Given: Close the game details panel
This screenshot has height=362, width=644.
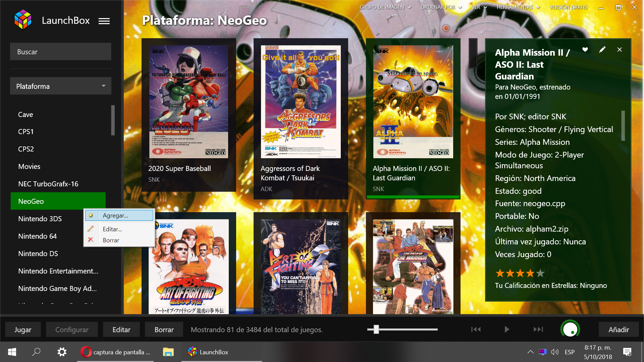Looking at the screenshot, I should (x=620, y=50).
